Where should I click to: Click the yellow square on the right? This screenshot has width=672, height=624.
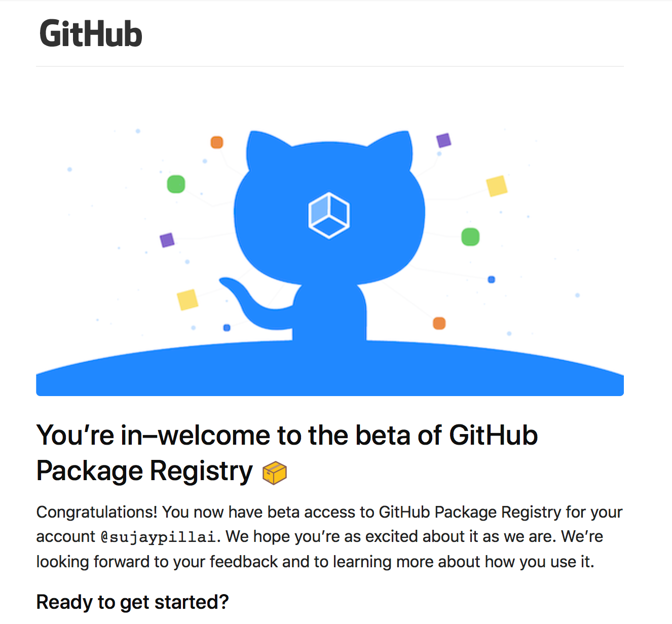(x=497, y=186)
